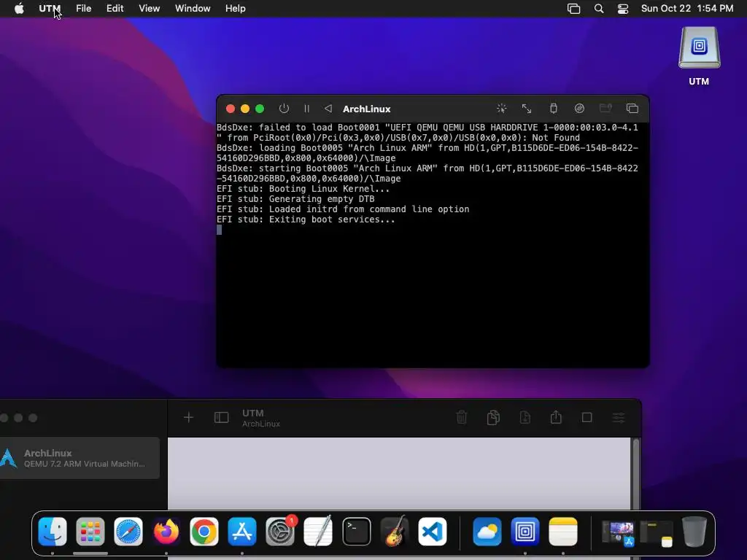This screenshot has height=560, width=747.
Task: Open the Help menu
Action: click(x=236, y=9)
